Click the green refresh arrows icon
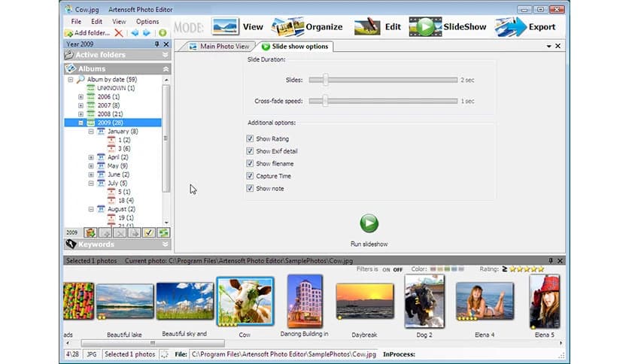629x364 pixels. click(x=163, y=232)
